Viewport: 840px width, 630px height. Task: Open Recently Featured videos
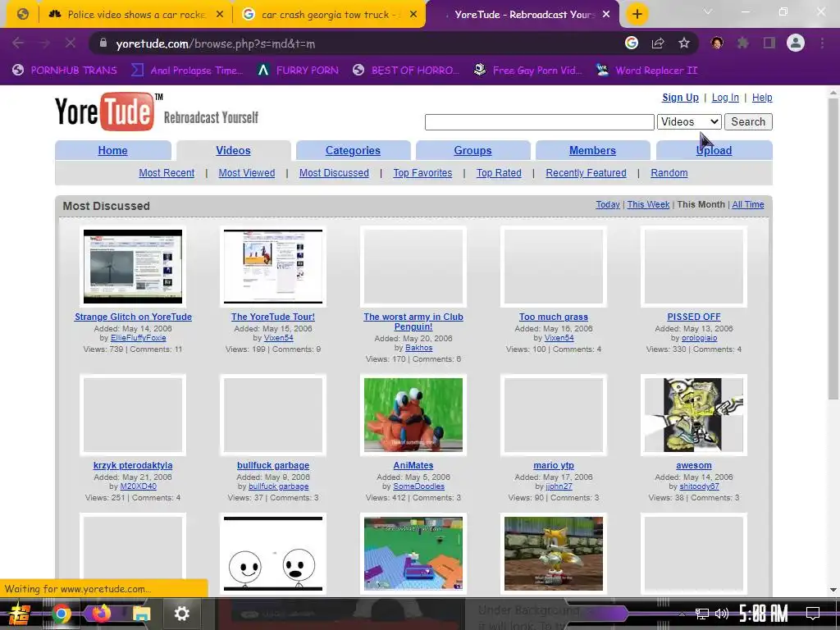[586, 173]
